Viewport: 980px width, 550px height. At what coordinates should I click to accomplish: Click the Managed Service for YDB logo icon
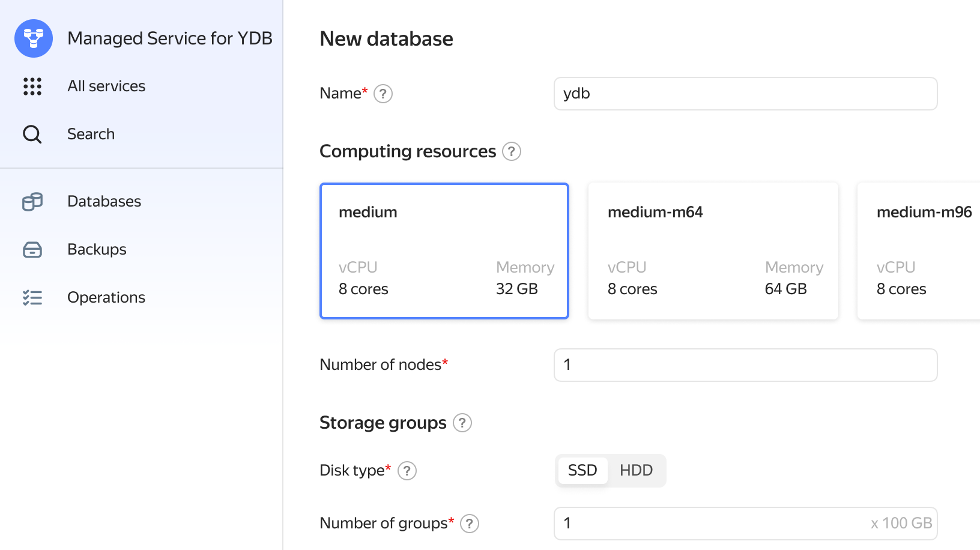[34, 38]
